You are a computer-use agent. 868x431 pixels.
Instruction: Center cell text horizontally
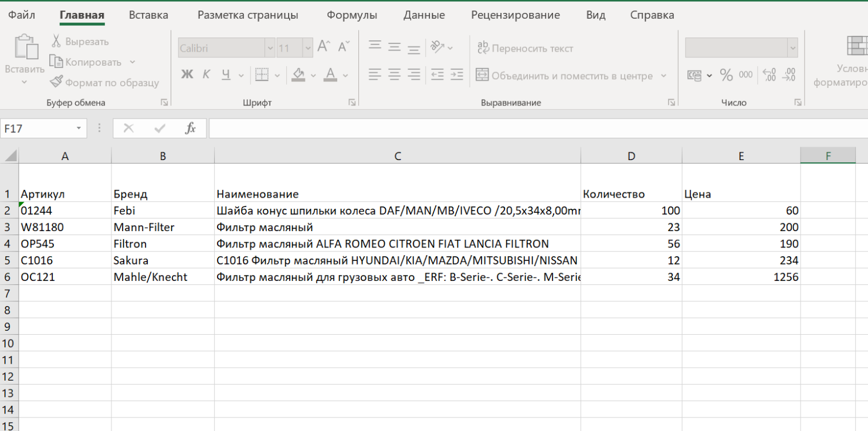[x=395, y=74]
